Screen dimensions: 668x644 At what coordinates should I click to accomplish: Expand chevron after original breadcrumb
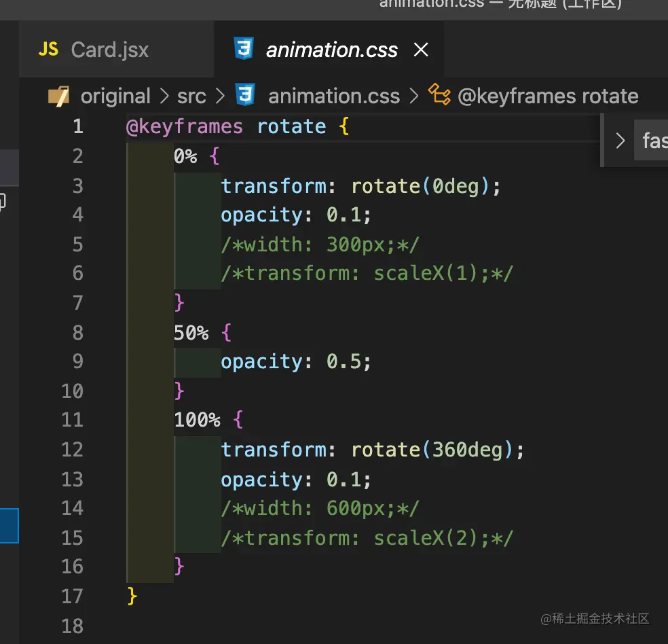(164, 96)
